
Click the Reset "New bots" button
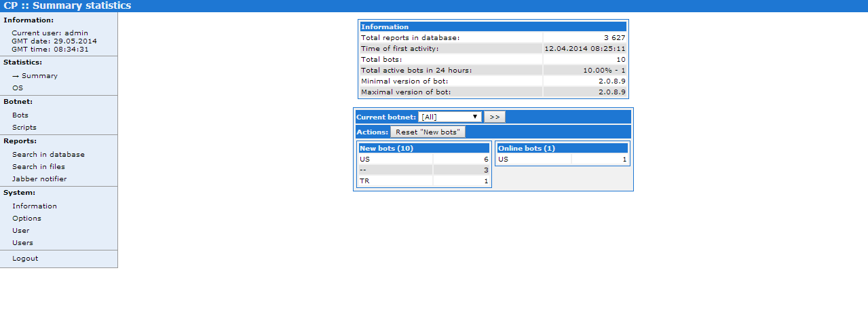click(x=428, y=132)
